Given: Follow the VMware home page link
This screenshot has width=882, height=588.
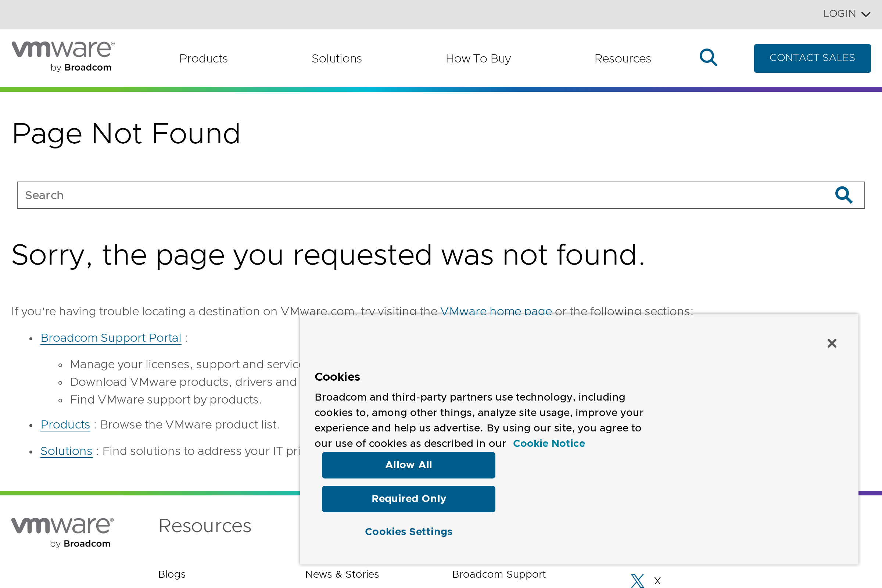Looking at the screenshot, I should tap(496, 311).
